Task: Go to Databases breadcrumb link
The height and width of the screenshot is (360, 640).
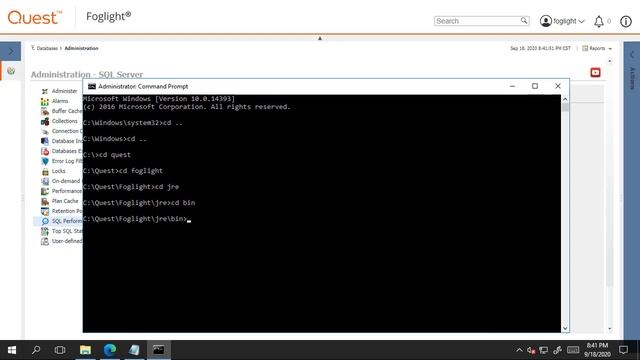Action: 47,48
